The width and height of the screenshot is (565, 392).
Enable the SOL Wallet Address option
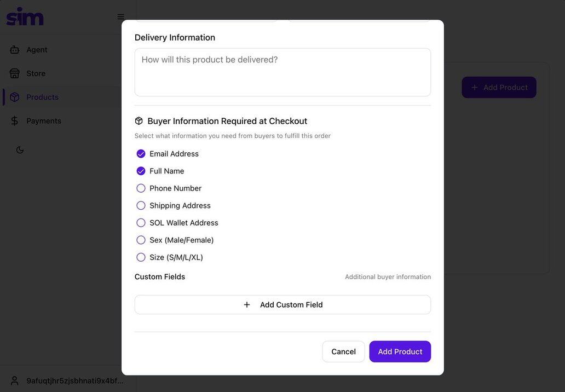click(x=141, y=223)
